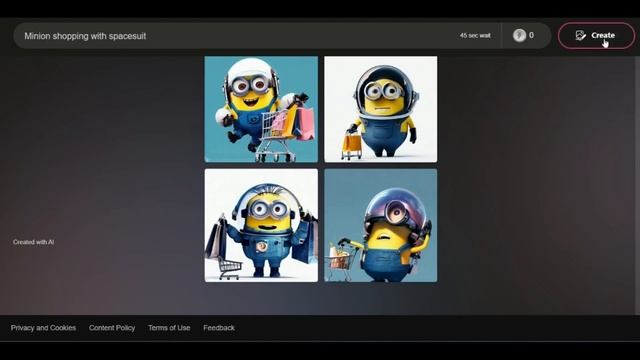The height and width of the screenshot is (360, 640).
Task: Click the Create button
Action: pos(596,36)
